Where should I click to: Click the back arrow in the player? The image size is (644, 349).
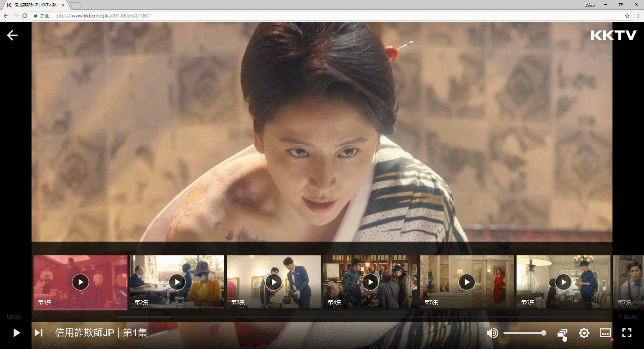[12, 35]
